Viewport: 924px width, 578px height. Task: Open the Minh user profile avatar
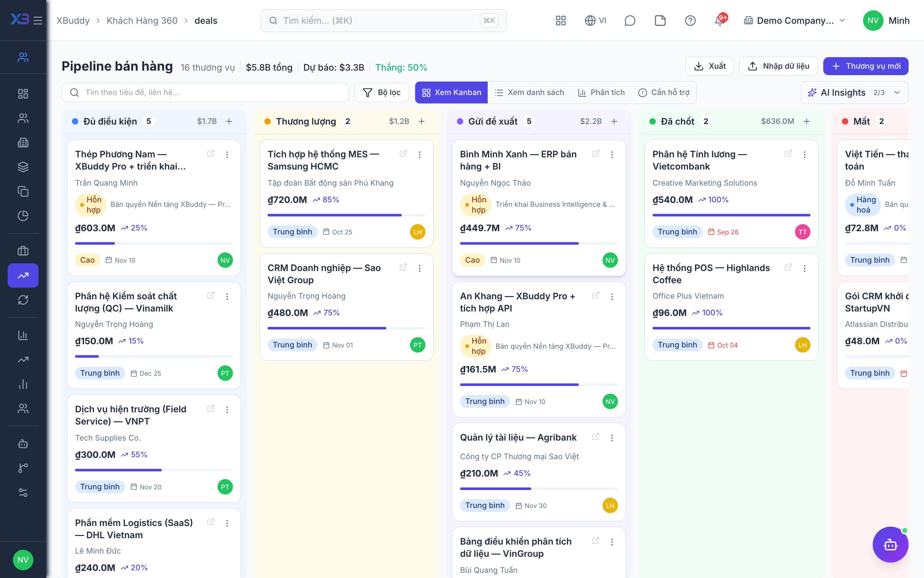(873, 20)
